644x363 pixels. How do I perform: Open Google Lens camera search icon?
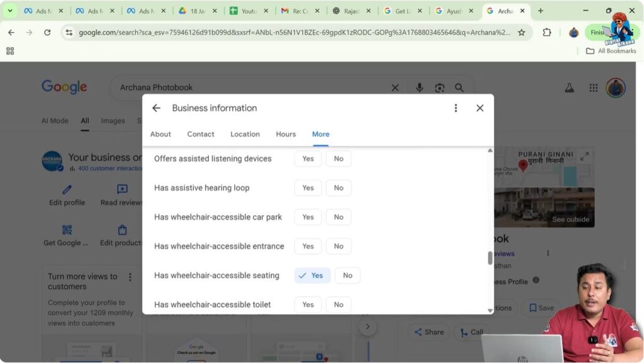click(440, 87)
